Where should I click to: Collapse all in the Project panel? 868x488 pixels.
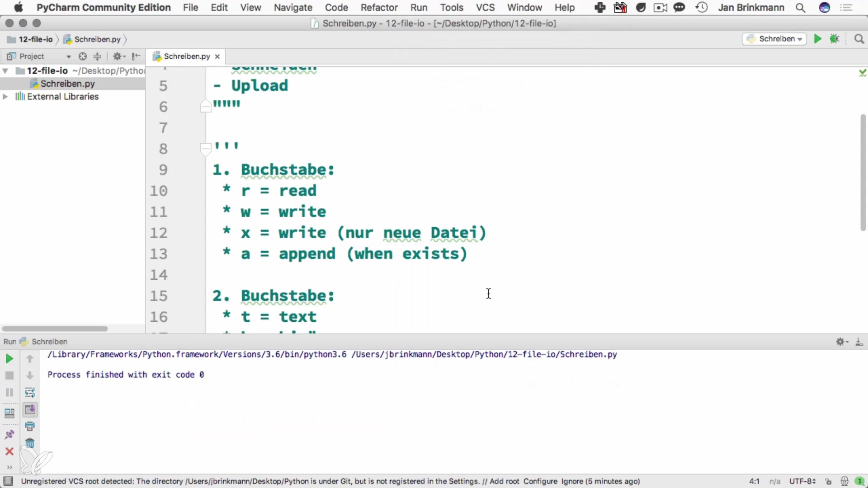(x=97, y=56)
